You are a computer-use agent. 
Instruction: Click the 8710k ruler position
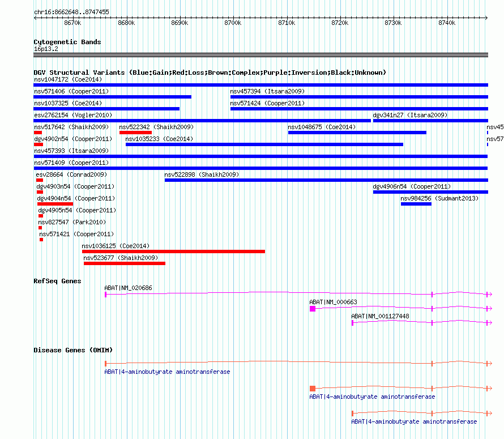(x=287, y=23)
